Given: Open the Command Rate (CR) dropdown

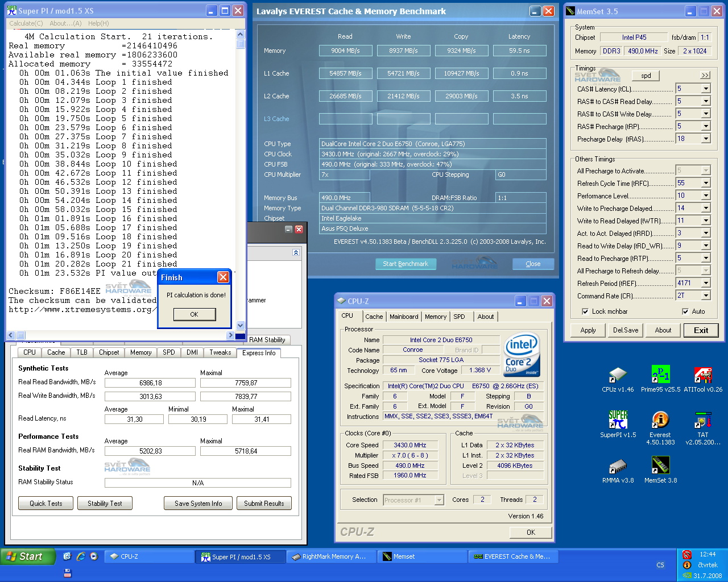Looking at the screenshot, I should [x=706, y=296].
